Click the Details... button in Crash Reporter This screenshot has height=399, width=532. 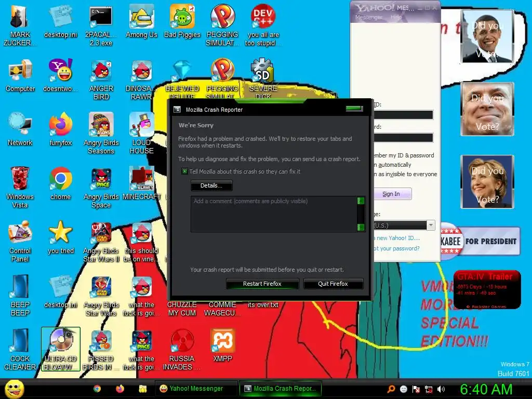tap(211, 185)
